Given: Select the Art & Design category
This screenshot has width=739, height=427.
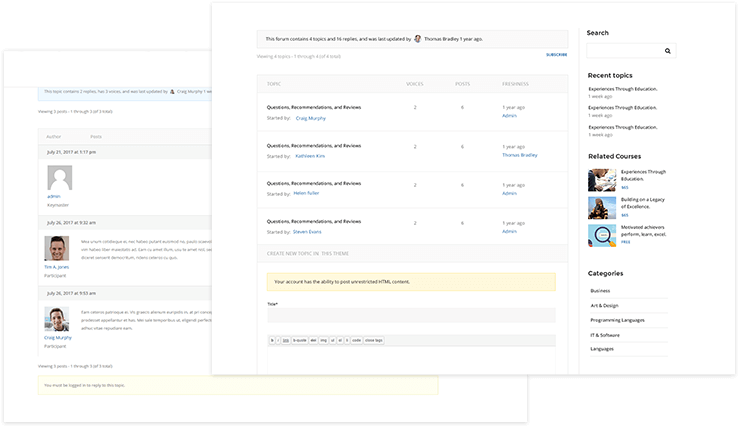Looking at the screenshot, I should tap(606, 305).
